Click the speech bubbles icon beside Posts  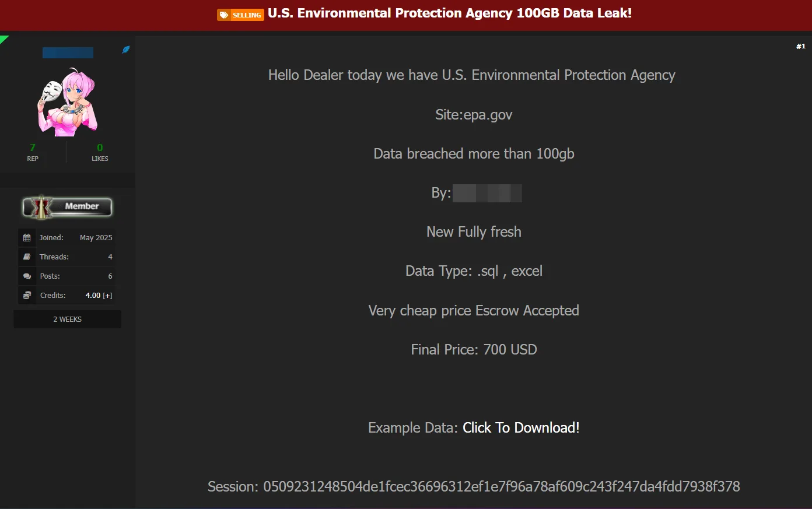pos(27,276)
